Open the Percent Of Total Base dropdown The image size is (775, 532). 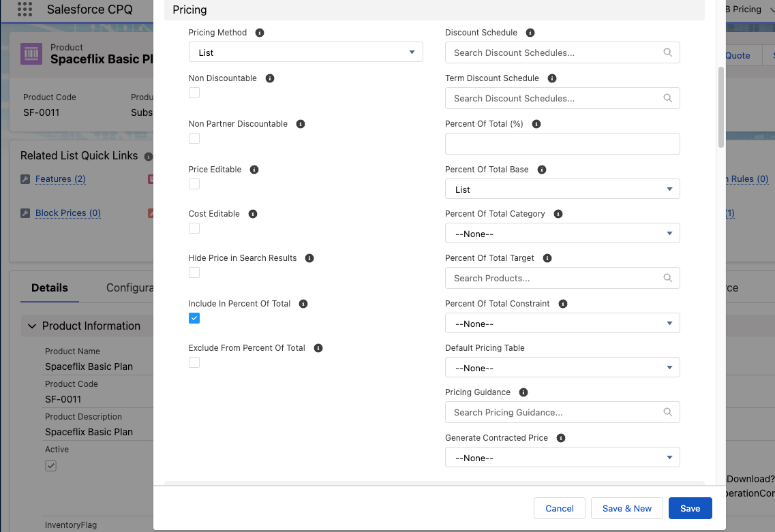(x=562, y=189)
